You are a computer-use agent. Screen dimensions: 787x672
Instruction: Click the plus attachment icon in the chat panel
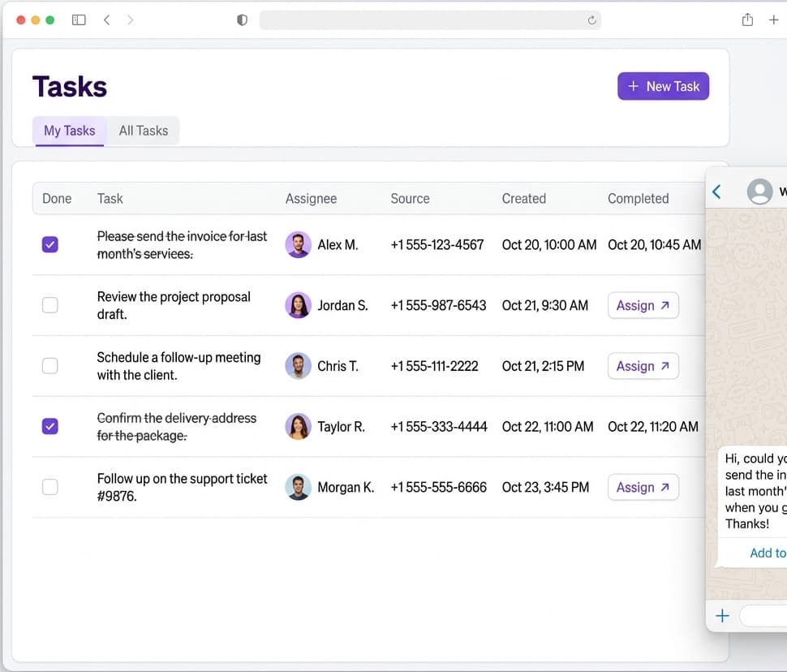click(x=721, y=616)
